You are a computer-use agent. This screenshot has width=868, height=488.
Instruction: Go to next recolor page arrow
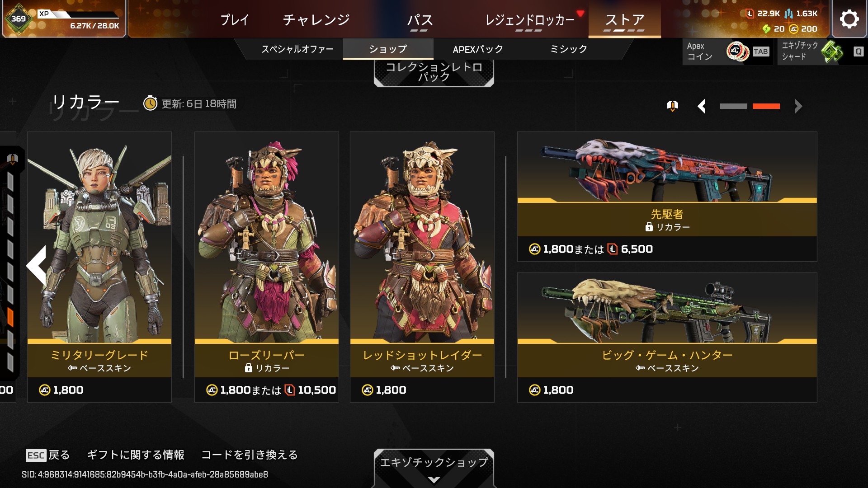pyautogui.click(x=798, y=107)
